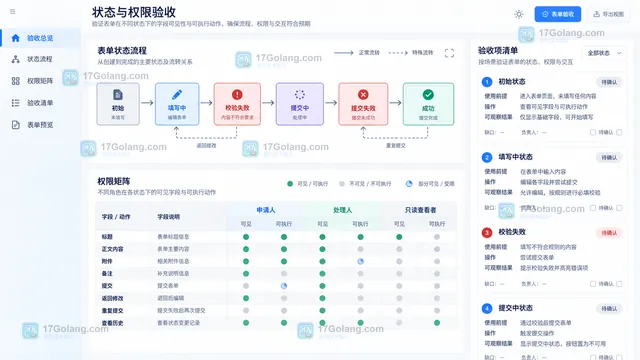Click the 查看状态变更记录 description text

[x=179, y=323]
